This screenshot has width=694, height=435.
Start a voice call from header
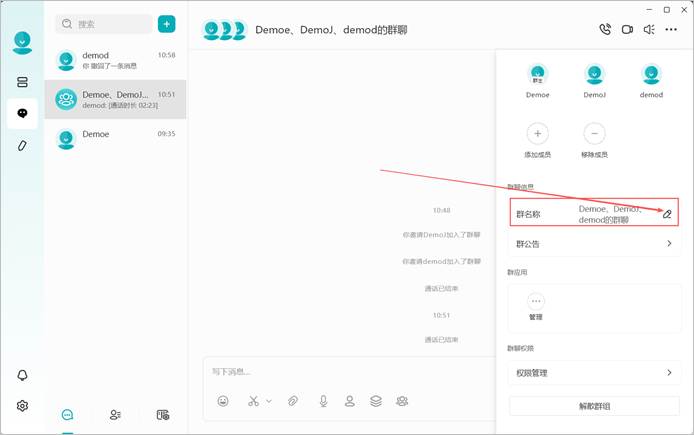pyautogui.click(x=605, y=30)
